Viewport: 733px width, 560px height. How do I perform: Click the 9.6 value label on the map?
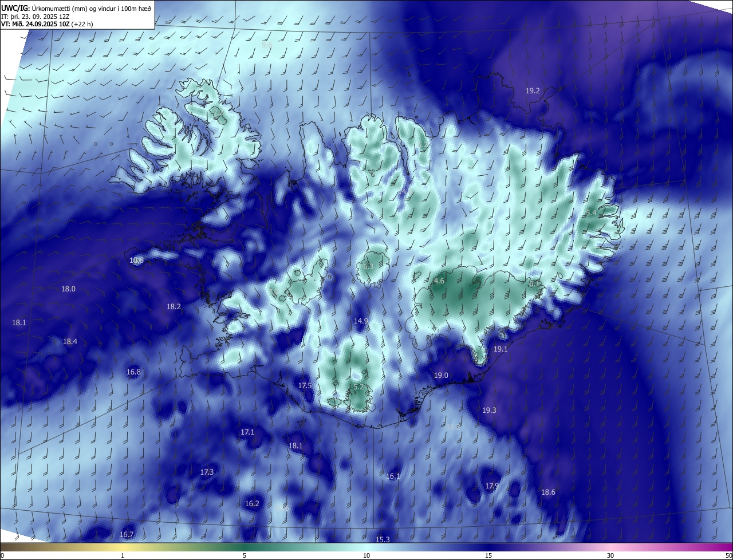[x=267, y=45]
